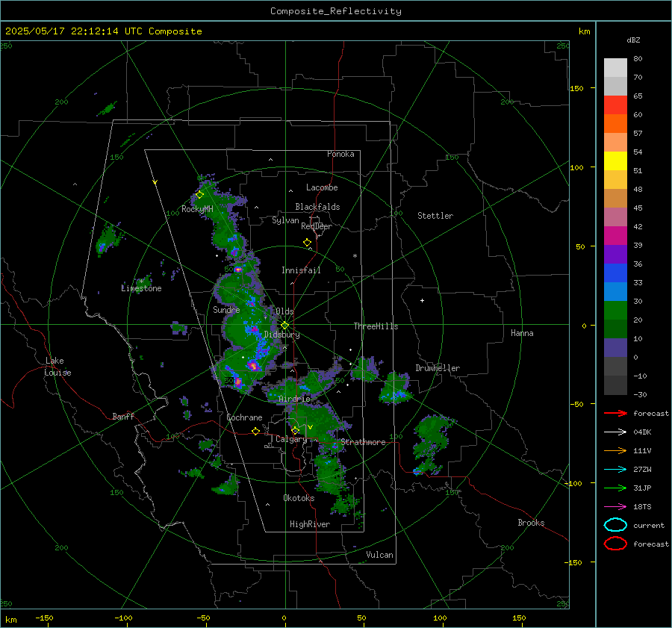Click the Strathmore town label
672x628 pixels.
[363, 442]
